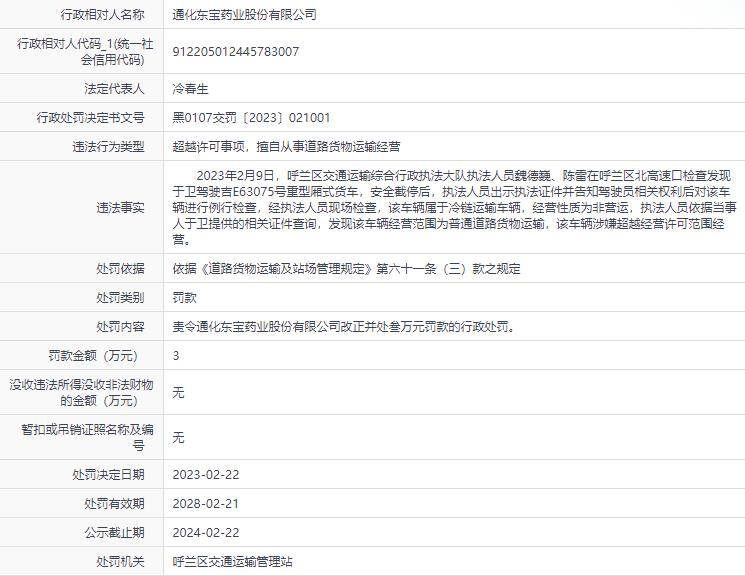745x576 pixels.
Task: Select company name 通化东宝药业股份有限公司 in first row
Action: coord(244,15)
